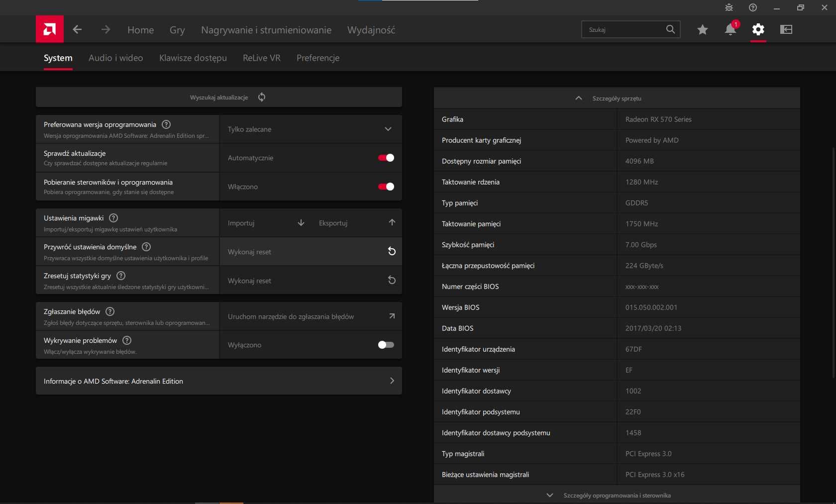Click reset icon for Przywróć ustawienia domyślne
Image resolution: width=836 pixels, height=504 pixels.
pyautogui.click(x=392, y=251)
